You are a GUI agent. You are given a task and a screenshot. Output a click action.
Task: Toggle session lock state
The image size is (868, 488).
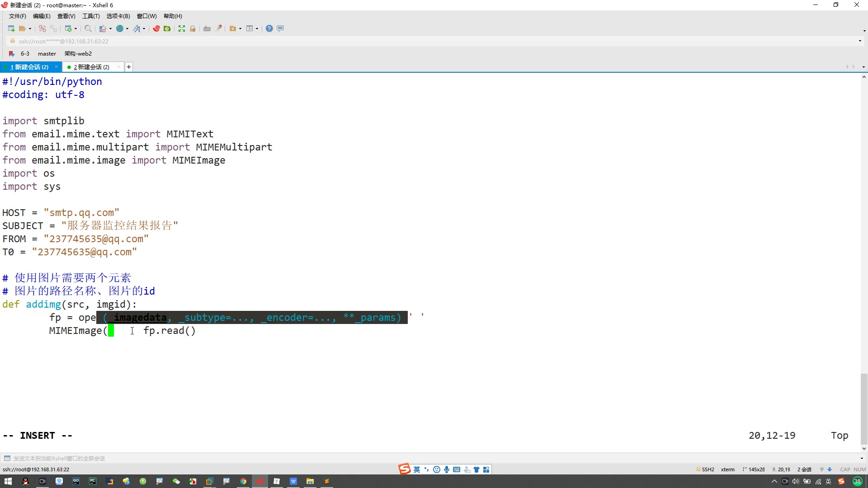(x=193, y=28)
